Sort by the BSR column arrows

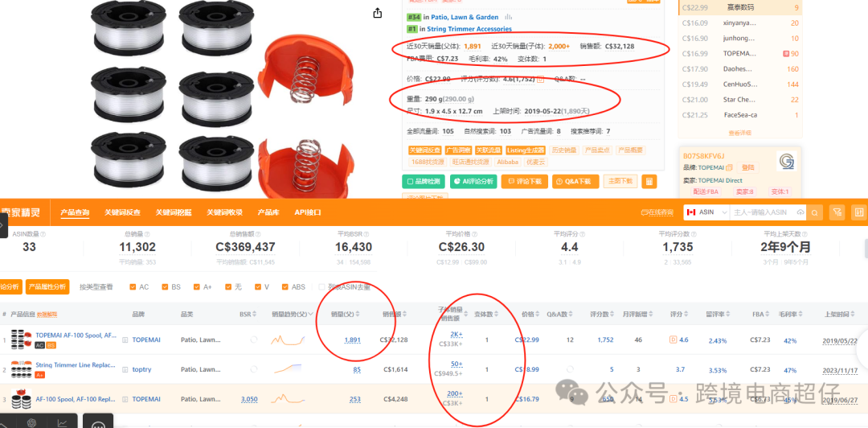pos(256,315)
